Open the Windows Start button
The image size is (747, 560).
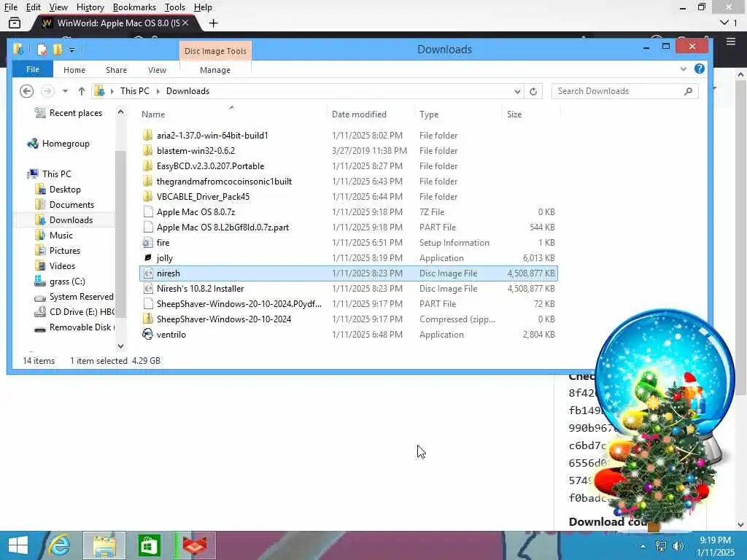pos(18,545)
